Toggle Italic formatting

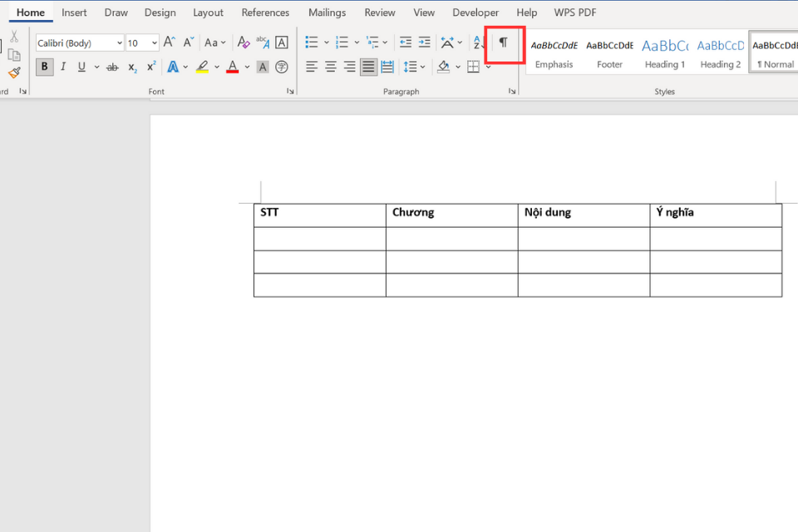tap(63, 66)
